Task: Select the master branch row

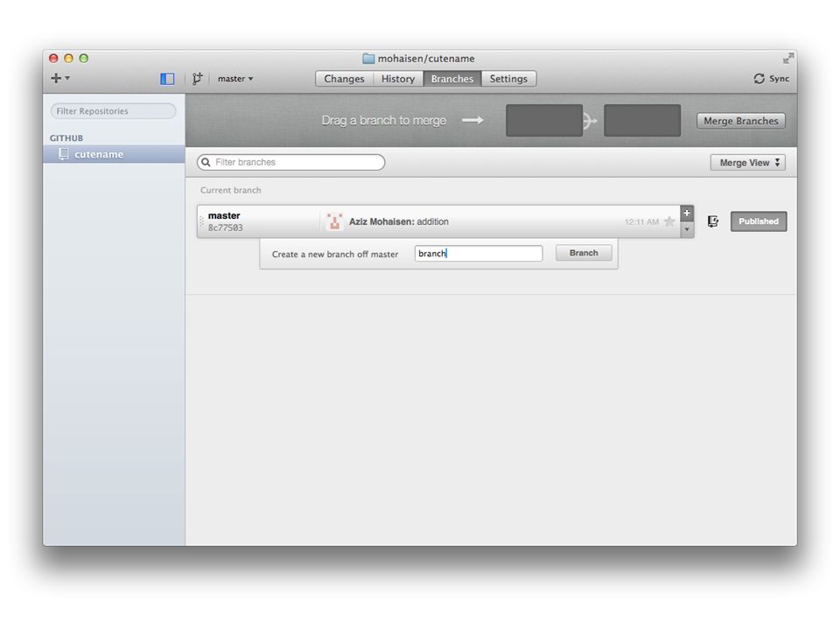Action: click(445, 221)
